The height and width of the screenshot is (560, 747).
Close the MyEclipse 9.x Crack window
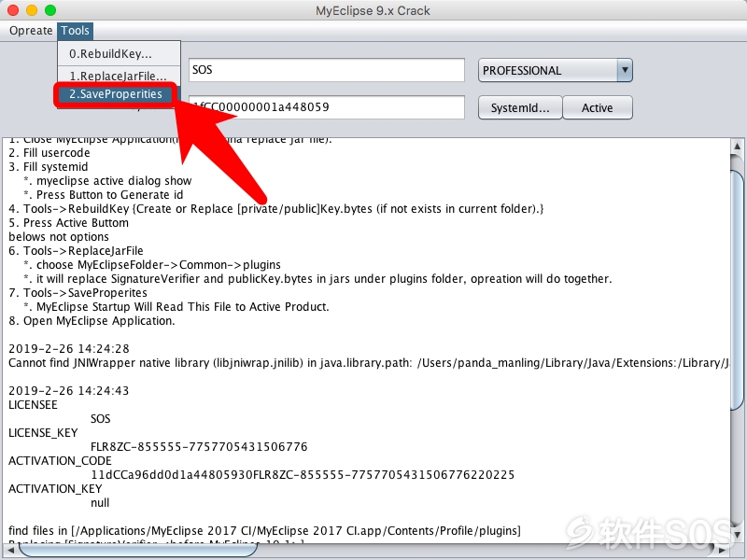[x=13, y=10]
